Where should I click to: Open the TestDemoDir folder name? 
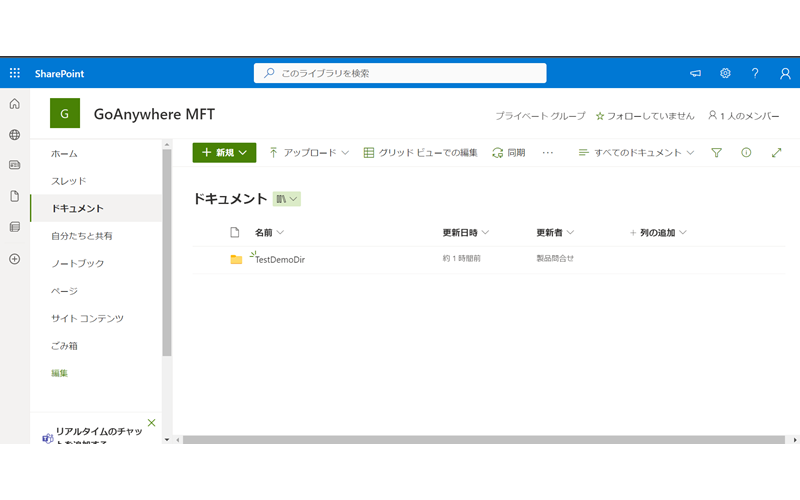[280, 260]
